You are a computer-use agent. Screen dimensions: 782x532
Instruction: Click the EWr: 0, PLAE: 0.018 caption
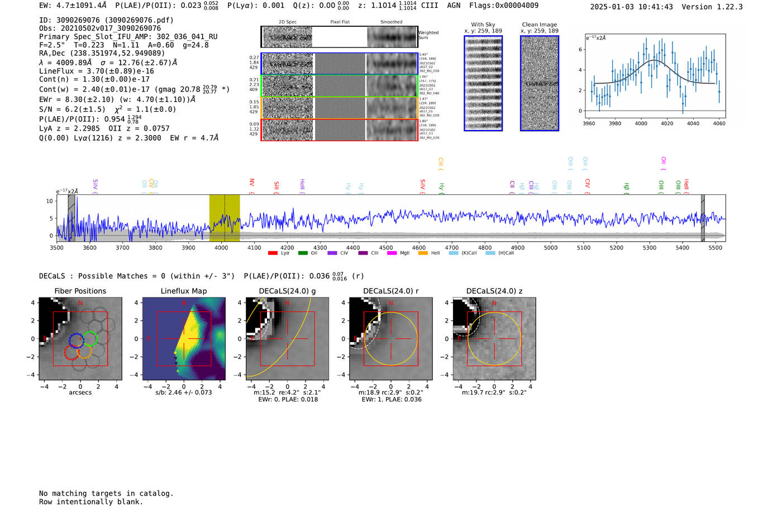tap(288, 399)
